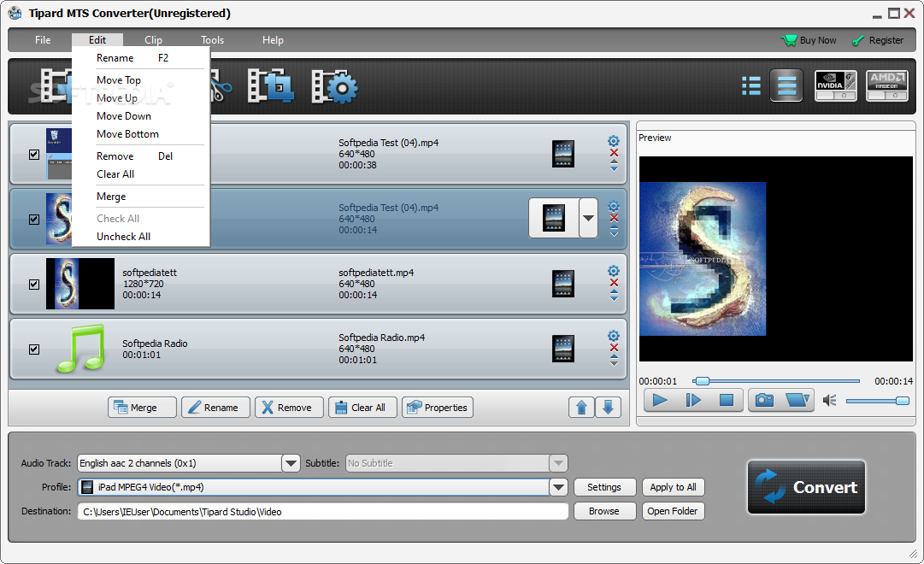Switch to compact list view icon
This screenshot has height=564, width=924.
[750, 86]
